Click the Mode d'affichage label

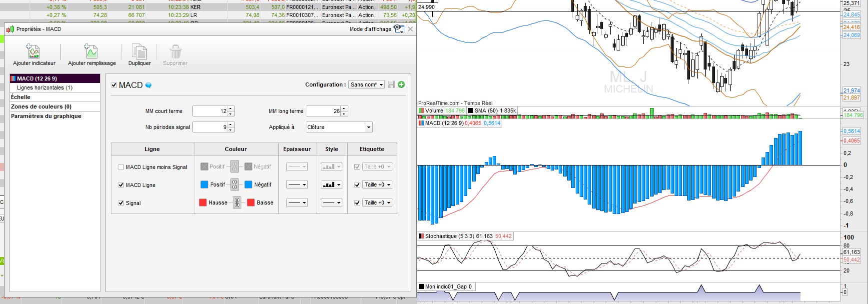pyautogui.click(x=370, y=29)
